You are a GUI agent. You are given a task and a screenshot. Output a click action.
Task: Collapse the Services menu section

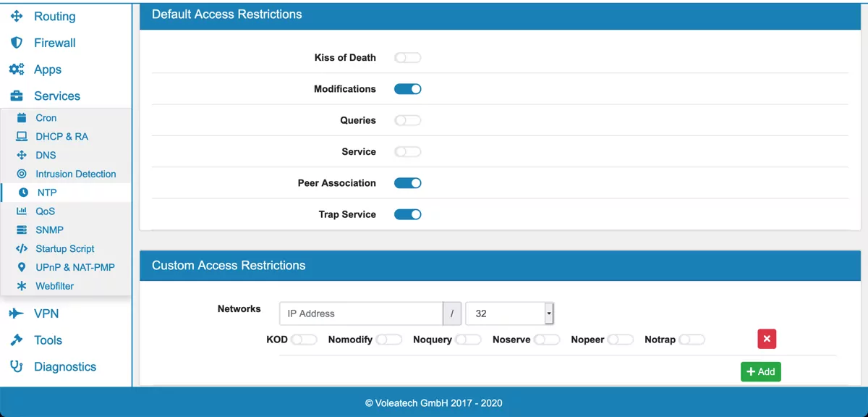point(56,96)
